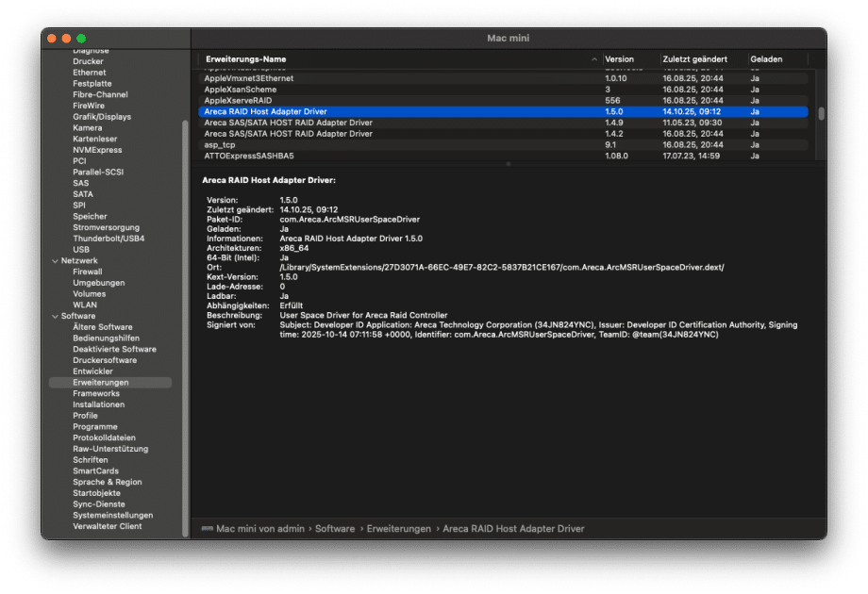Select the AppleXsanScheme extension row
The image size is (868, 594).
503,90
